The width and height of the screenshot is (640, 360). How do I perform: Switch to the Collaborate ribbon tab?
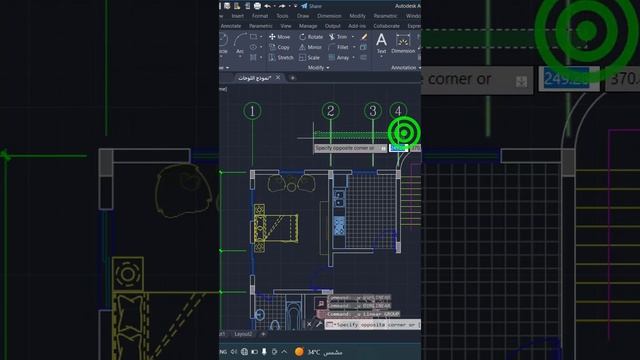[x=386, y=26]
